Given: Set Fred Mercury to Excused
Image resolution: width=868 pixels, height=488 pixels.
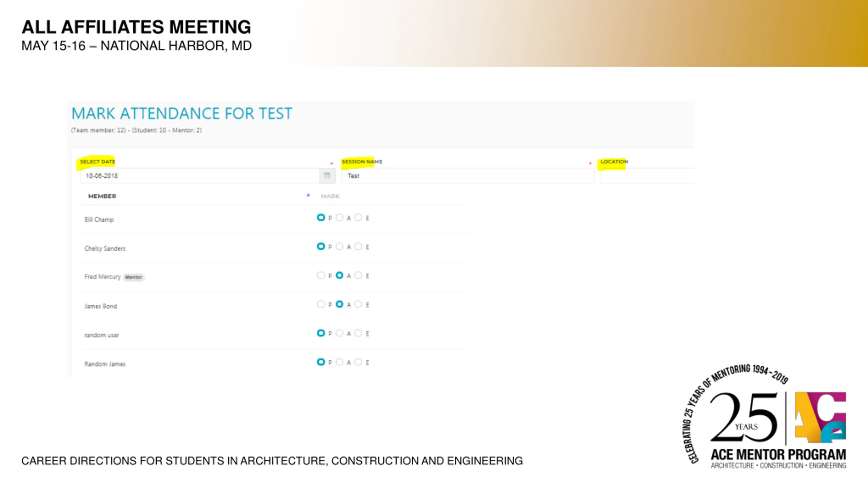Looking at the screenshot, I should click(x=358, y=275).
